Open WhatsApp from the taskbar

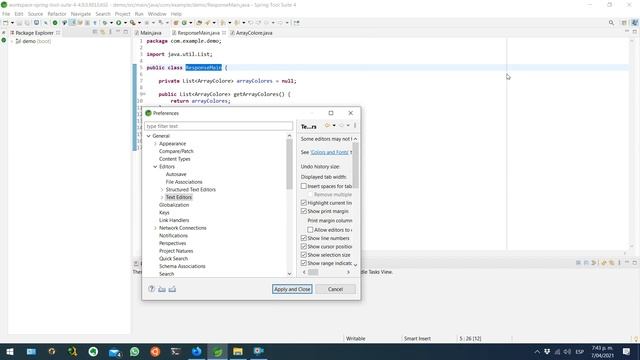click(134, 351)
